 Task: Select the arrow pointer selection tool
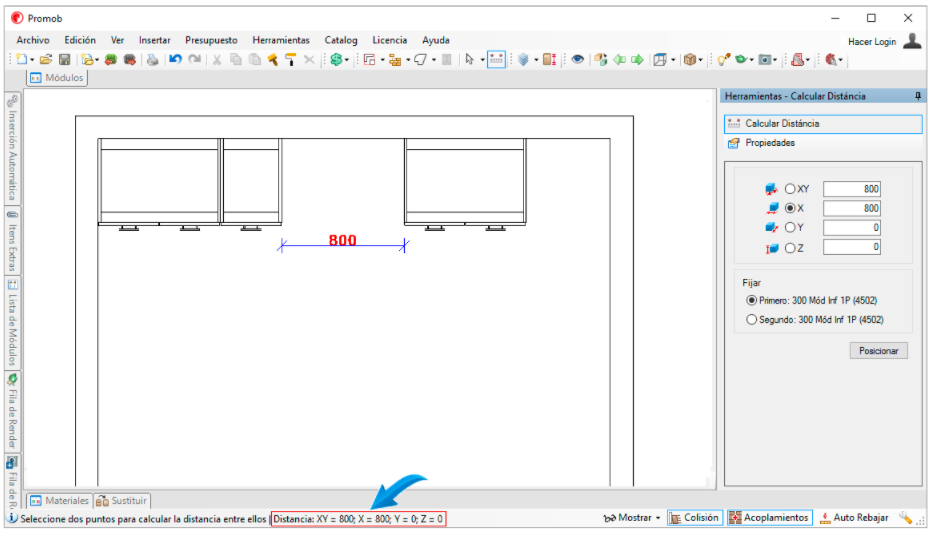[x=469, y=59]
